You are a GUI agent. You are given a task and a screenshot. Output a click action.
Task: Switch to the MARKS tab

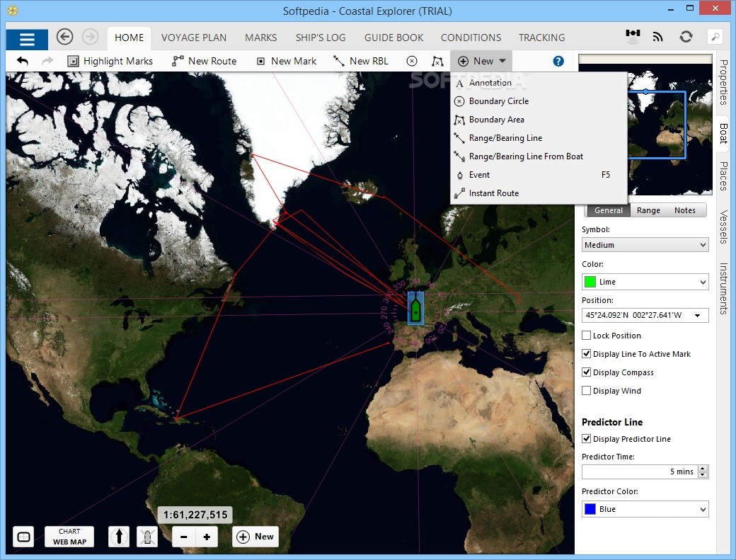(261, 38)
